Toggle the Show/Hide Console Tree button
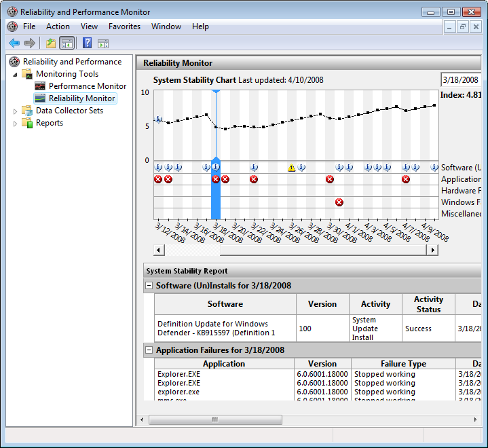 [67, 43]
